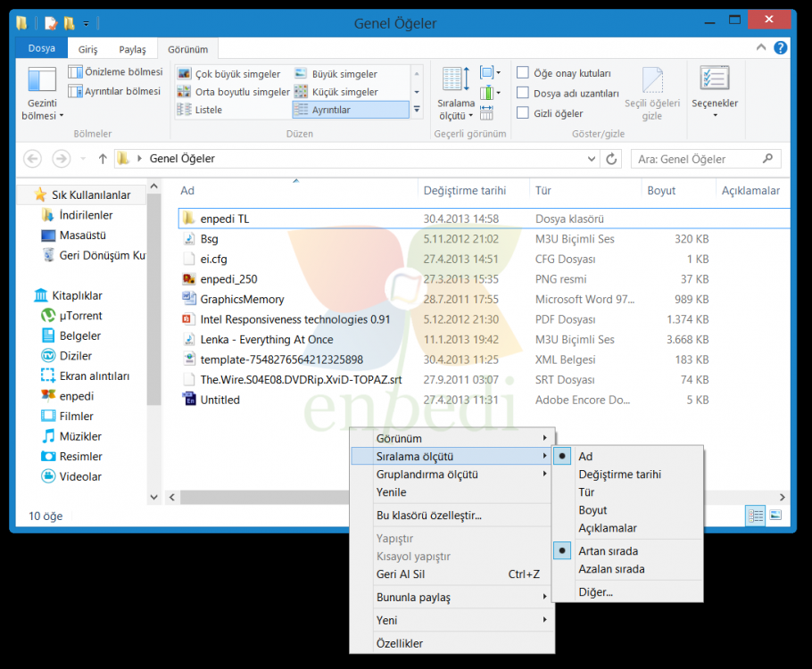Go forward with the forward arrow
The width and height of the screenshot is (812, 669).
(62, 159)
